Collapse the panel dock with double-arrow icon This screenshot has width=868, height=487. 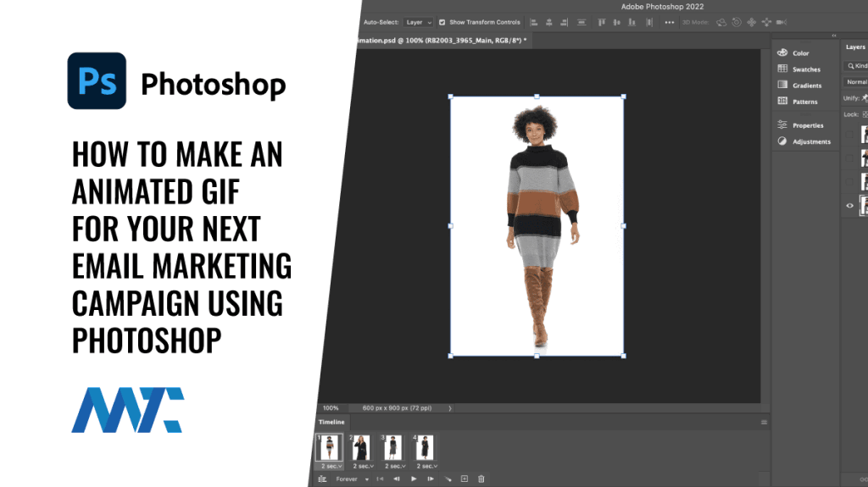(834, 36)
